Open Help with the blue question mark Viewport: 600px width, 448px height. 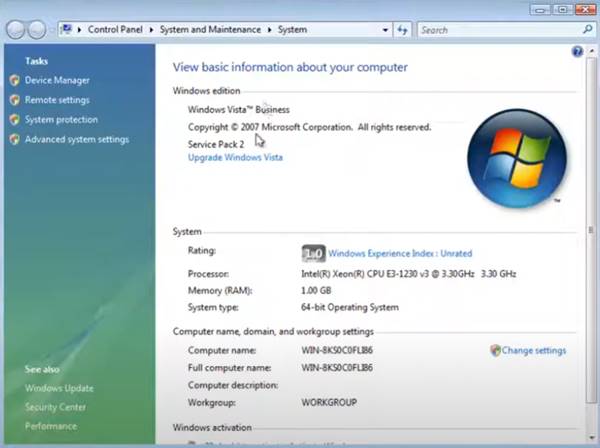point(577,51)
